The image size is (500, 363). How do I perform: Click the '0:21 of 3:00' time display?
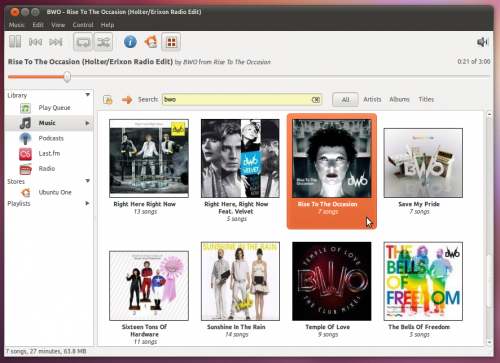coord(474,62)
